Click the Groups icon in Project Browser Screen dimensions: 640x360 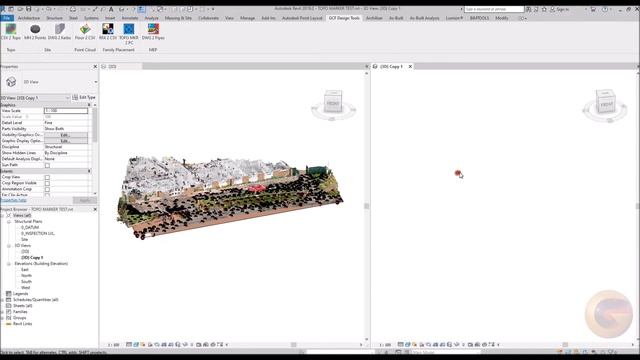tap(9, 318)
